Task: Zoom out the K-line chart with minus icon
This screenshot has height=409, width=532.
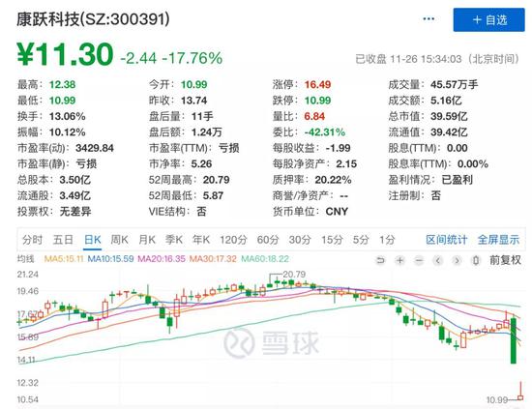Action: tap(419, 260)
